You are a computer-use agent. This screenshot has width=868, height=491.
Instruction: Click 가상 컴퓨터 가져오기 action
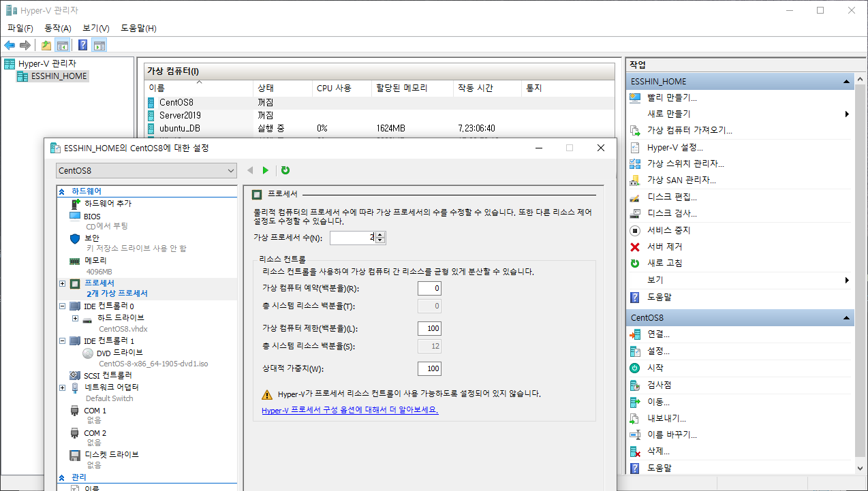pyautogui.click(x=689, y=130)
